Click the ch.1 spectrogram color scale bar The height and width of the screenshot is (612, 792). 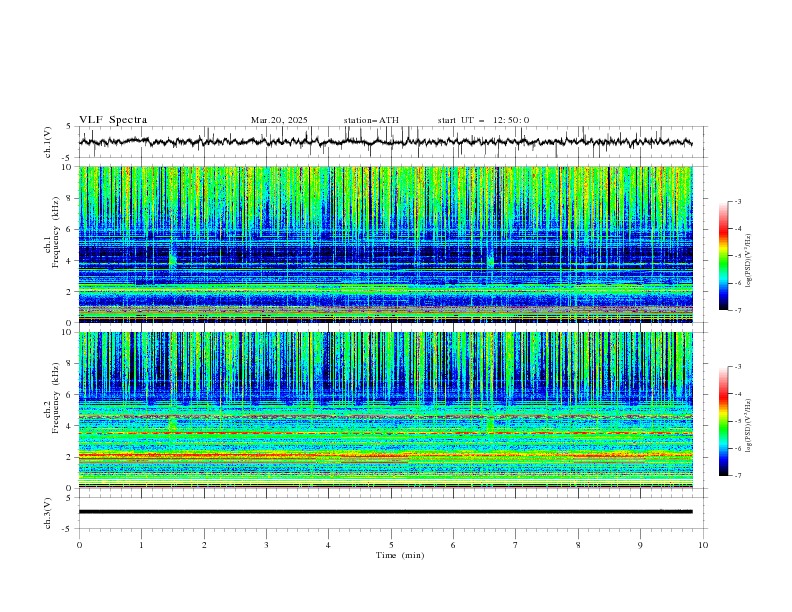[x=723, y=256]
